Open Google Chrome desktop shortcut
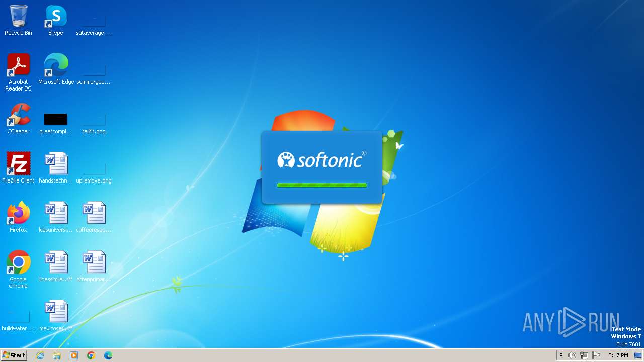The image size is (644, 362). point(18,269)
